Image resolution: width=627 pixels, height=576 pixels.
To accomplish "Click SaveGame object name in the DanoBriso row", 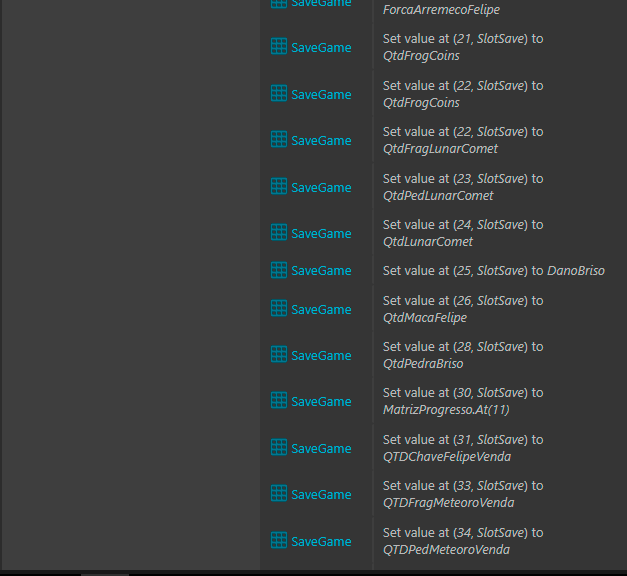I will tap(321, 270).
